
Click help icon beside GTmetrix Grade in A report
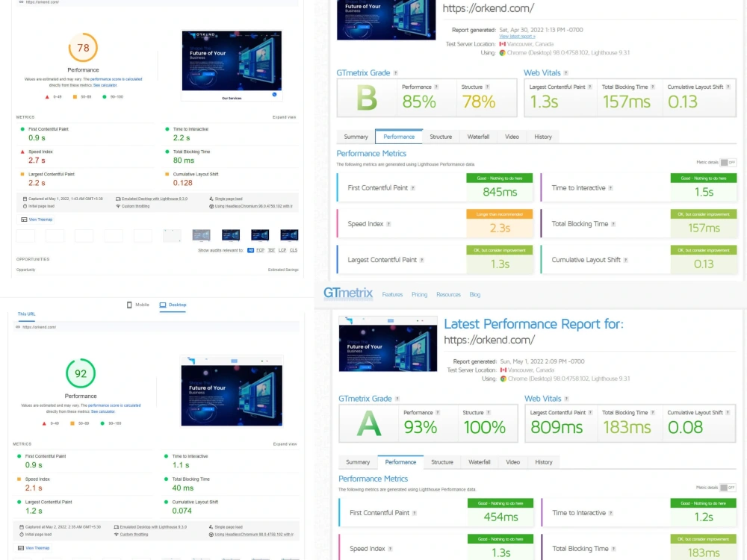tap(397, 399)
